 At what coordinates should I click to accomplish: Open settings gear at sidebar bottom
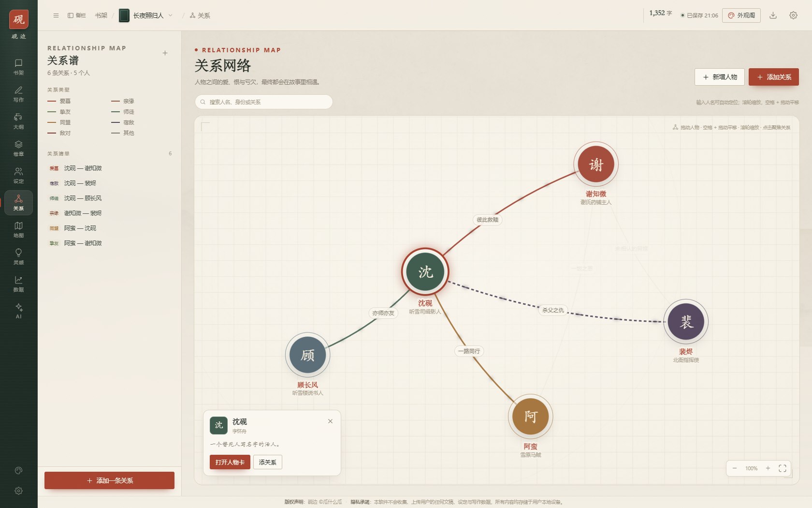[x=18, y=491]
